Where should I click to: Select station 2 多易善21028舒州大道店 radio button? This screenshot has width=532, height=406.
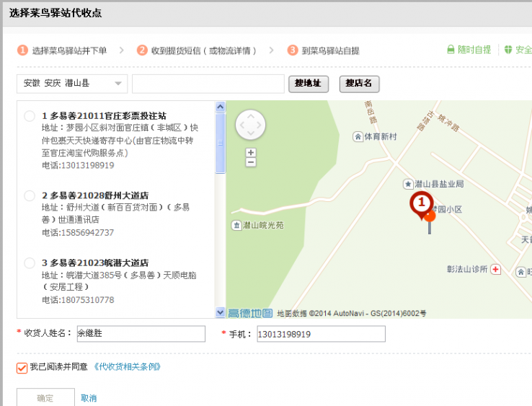30,195
